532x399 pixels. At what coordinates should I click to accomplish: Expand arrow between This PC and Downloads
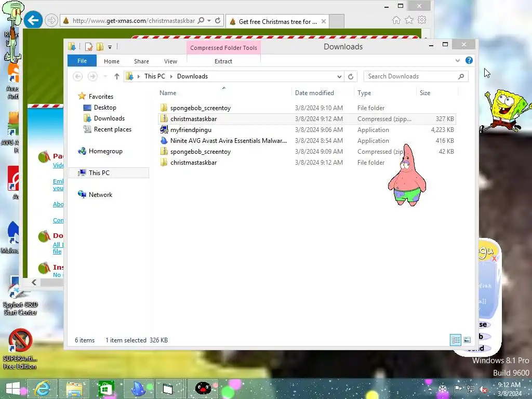[171, 77]
